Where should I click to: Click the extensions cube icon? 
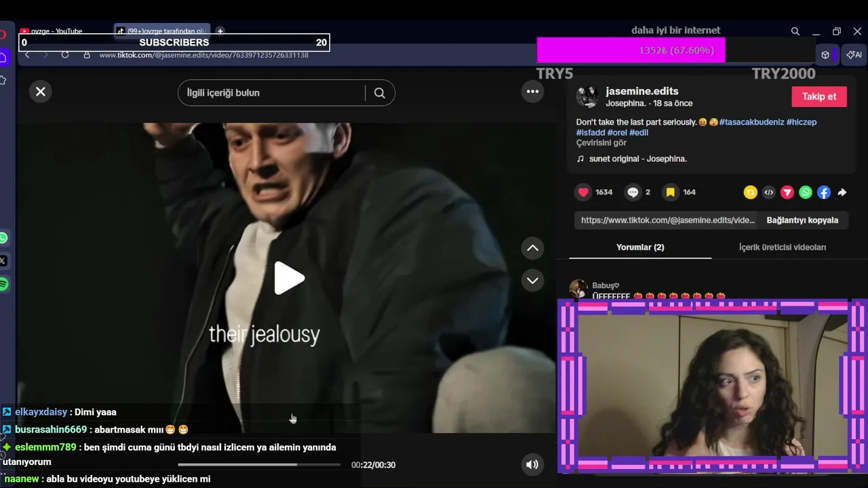click(x=825, y=55)
